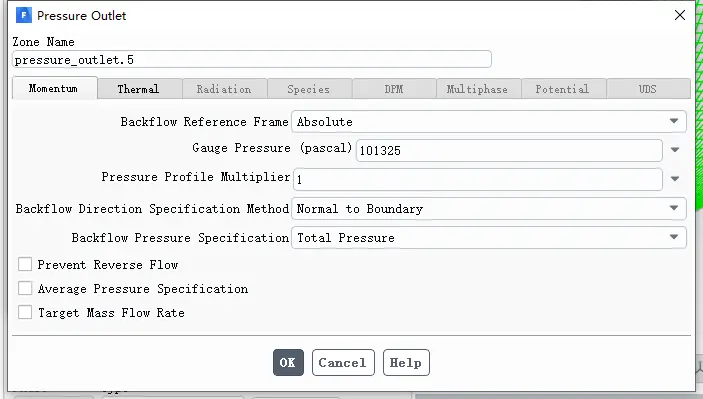Open the Thermal tab
703x399 pixels.
(139, 89)
